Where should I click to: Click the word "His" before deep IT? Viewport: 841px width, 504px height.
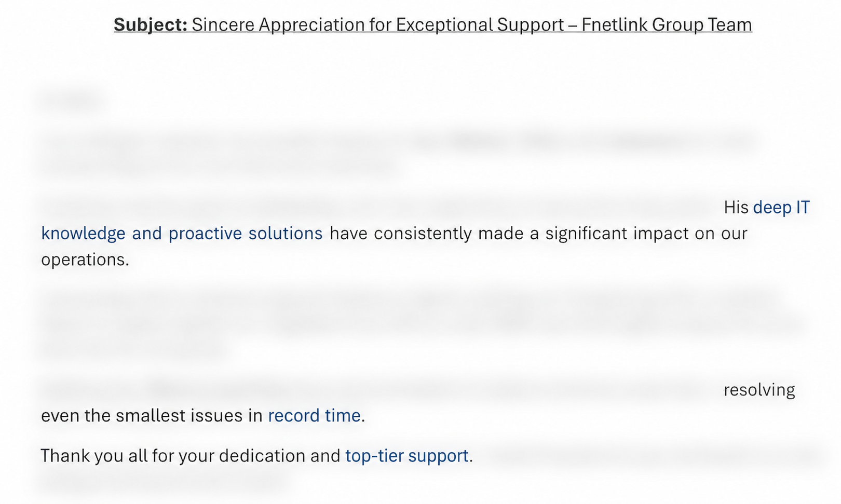click(736, 207)
